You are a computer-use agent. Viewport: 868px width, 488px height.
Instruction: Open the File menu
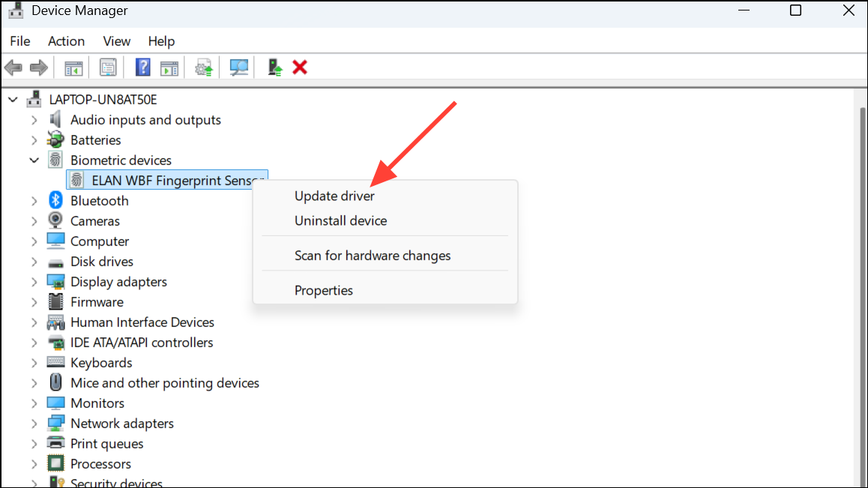point(20,41)
